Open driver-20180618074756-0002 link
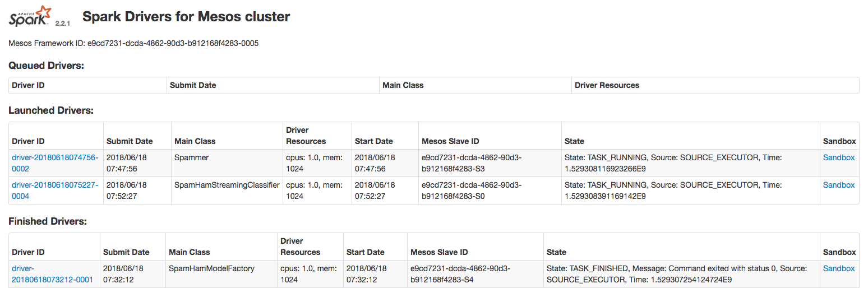 pos(55,163)
